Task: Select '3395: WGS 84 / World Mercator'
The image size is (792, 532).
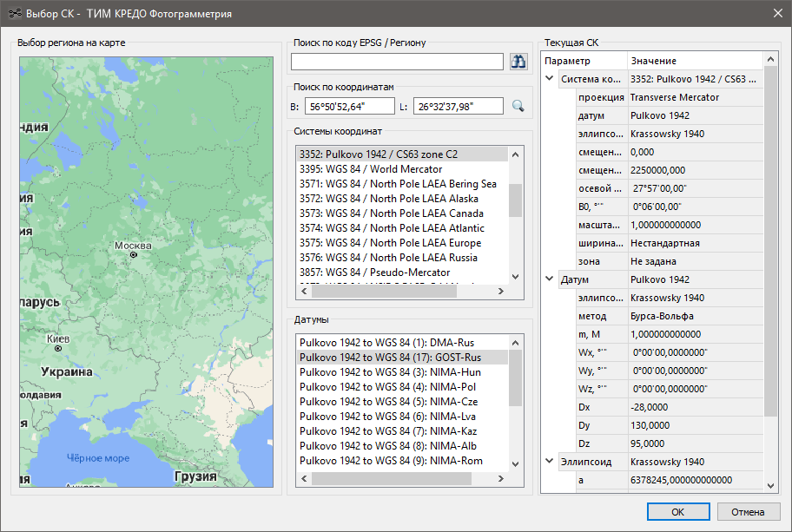Action: coord(371,169)
